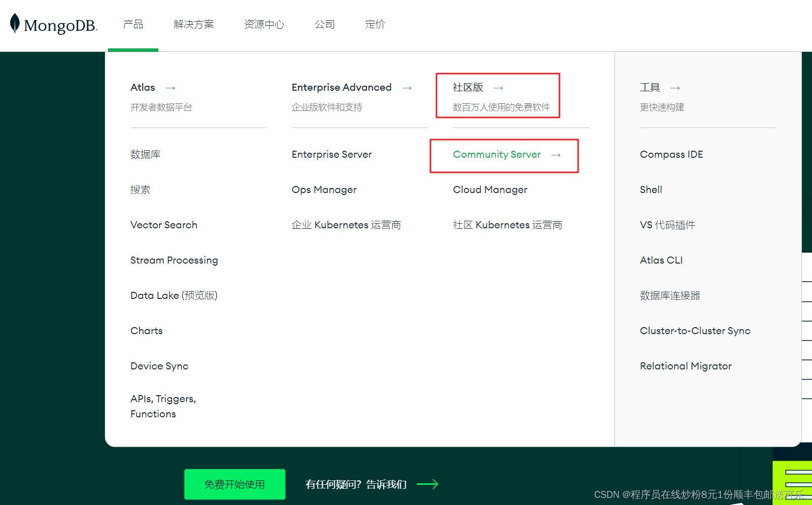This screenshot has width=812, height=505.
Task: Open Stream Processing
Action: pyautogui.click(x=174, y=260)
